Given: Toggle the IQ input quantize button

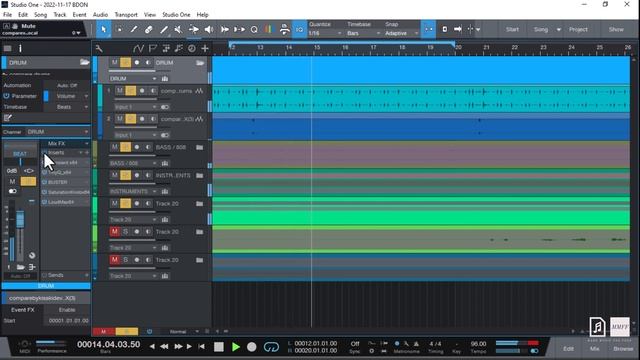Looking at the screenshot, I should point(299,29).
